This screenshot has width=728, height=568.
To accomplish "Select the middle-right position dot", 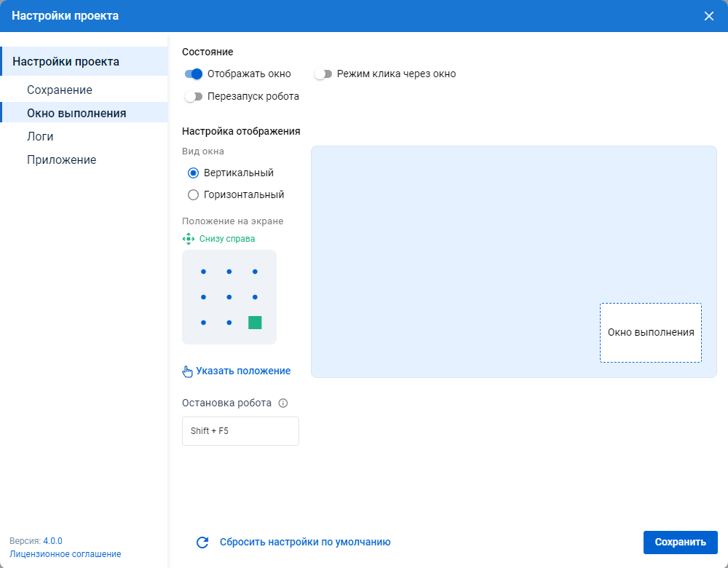I will point(255,297).
